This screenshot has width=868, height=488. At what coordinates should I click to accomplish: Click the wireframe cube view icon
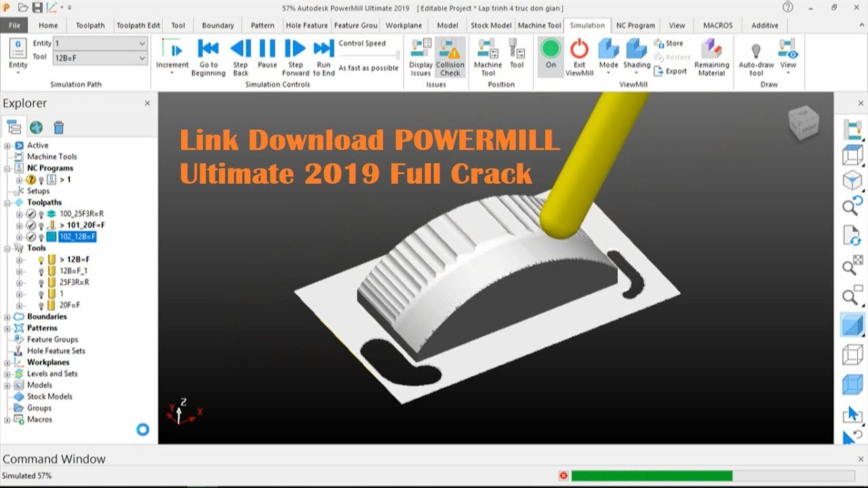point(852,354)
